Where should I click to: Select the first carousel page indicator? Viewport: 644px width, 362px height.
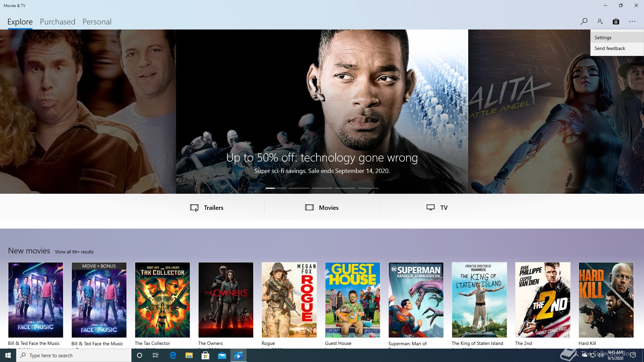click(276, 188)
